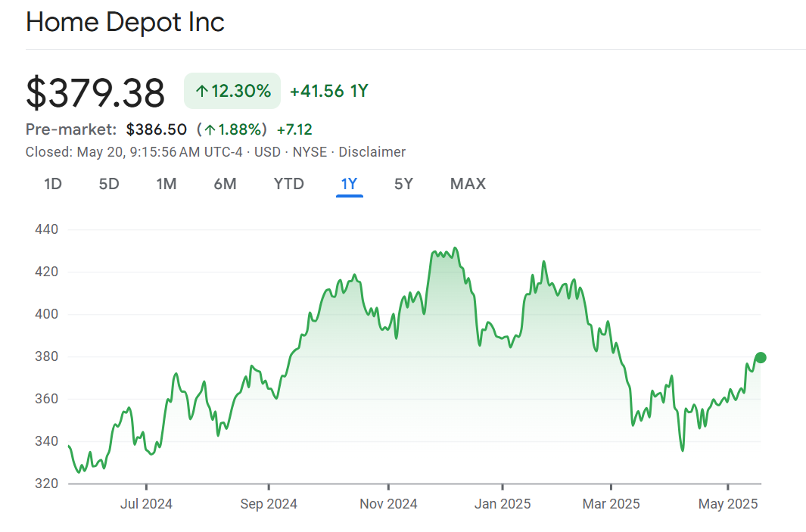Click the Home Depot Inc title

click(125, 22)
